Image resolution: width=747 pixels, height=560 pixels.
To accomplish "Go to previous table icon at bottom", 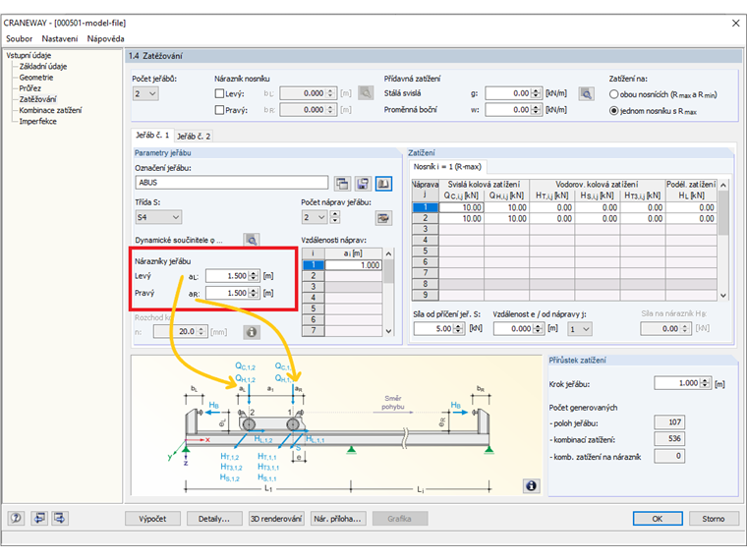I will point(39,518).
